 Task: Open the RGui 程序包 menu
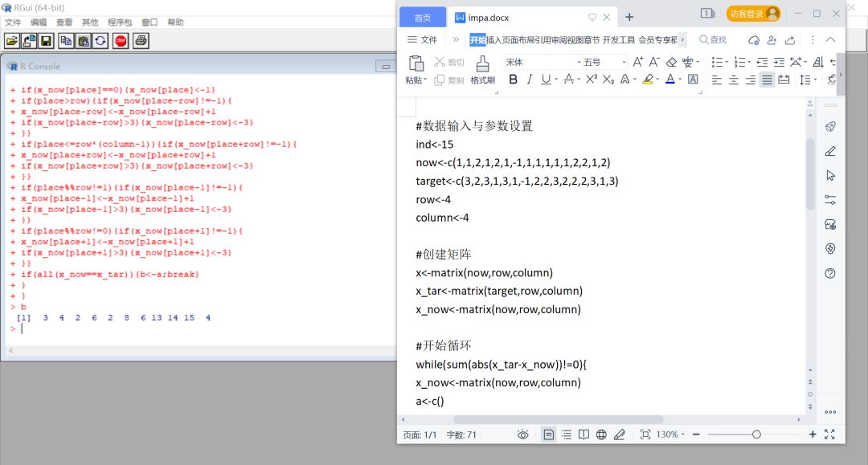coord(120,22)
